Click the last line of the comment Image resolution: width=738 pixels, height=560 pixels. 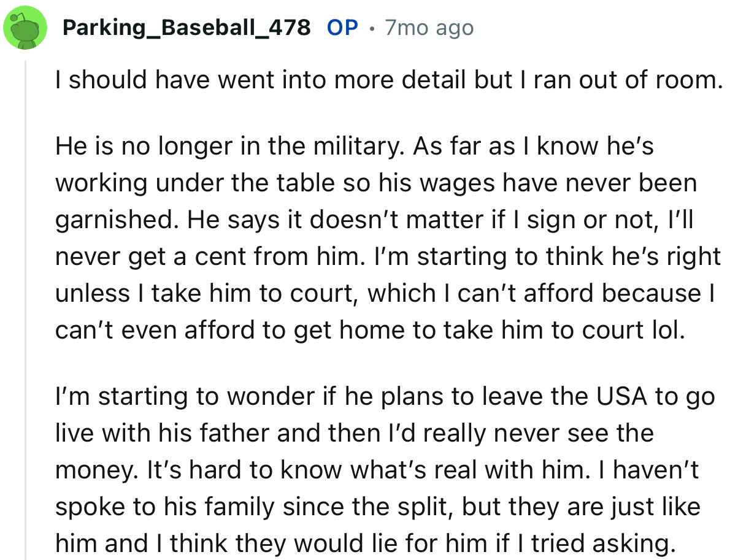coord(368,543)
